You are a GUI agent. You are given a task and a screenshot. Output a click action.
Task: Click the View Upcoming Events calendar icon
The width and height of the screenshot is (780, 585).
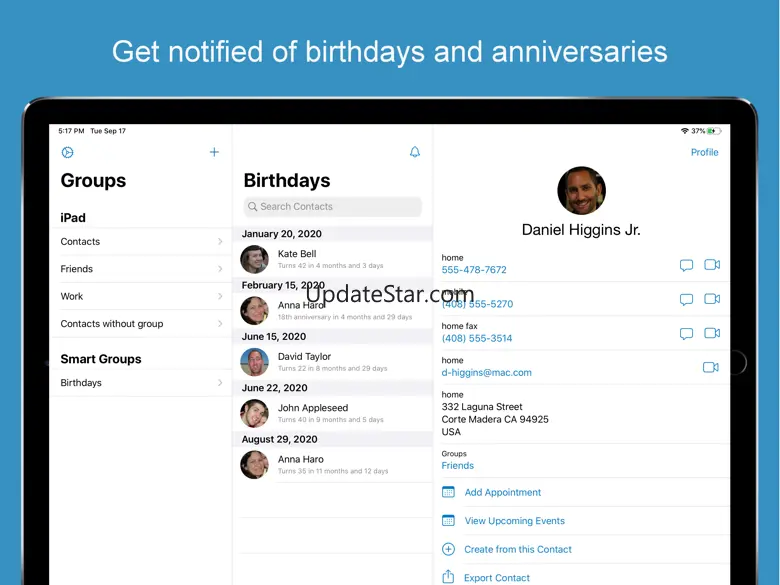(x=448, y=520)
